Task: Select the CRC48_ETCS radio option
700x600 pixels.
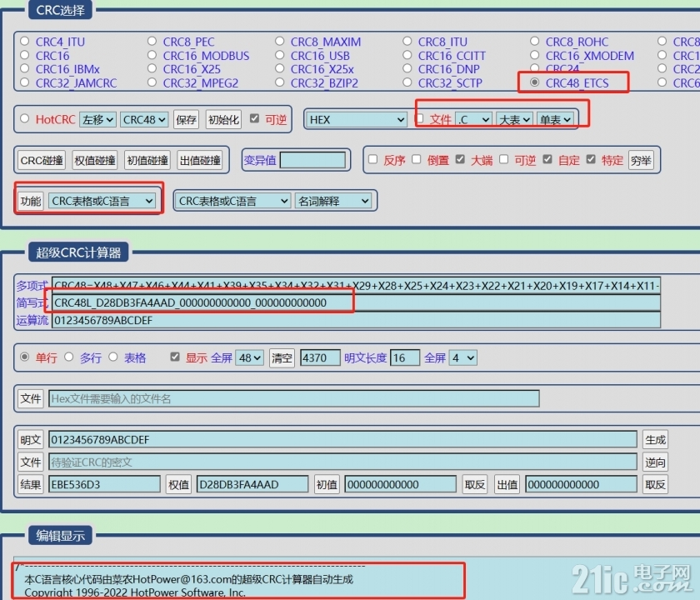Action: tap(534, 82)
